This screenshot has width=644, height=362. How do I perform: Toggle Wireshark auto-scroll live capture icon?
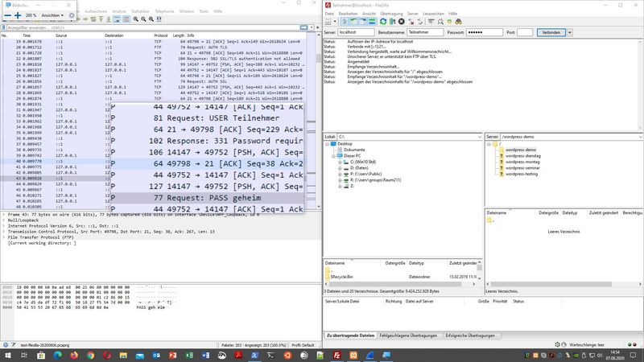pos(117,19)
